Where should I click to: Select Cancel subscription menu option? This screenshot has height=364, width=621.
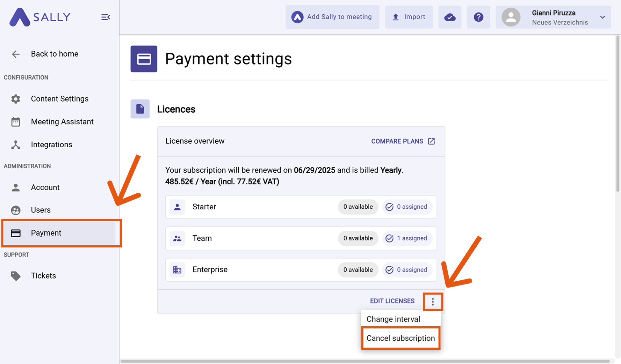pos(401,338)
